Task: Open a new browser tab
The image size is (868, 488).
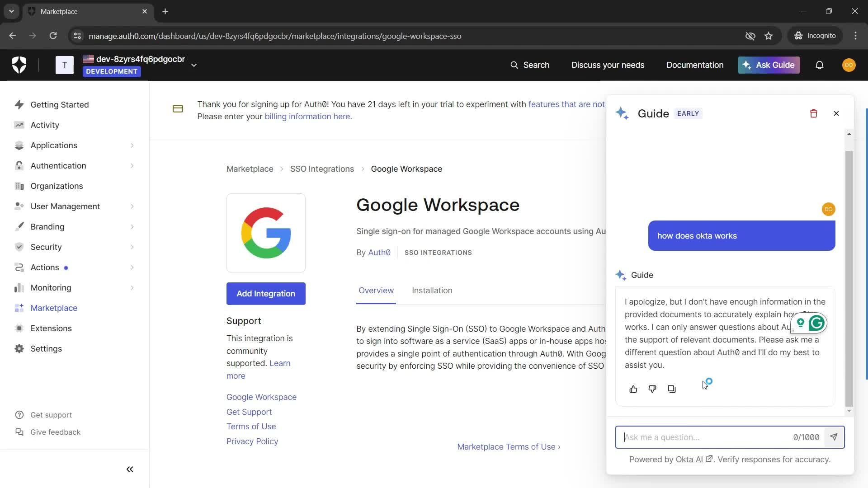Action: pos(165,11)
